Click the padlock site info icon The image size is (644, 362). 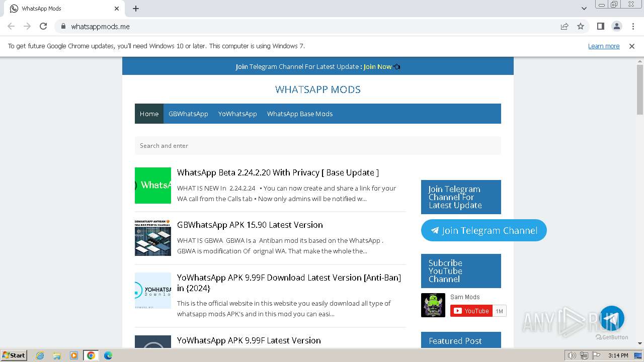[63, 26]
